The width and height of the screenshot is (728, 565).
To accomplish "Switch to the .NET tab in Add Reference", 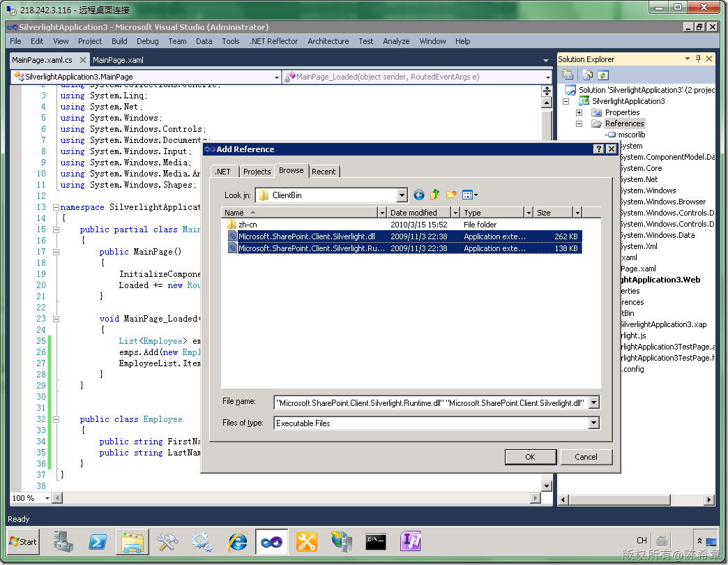I will point(223,172).
